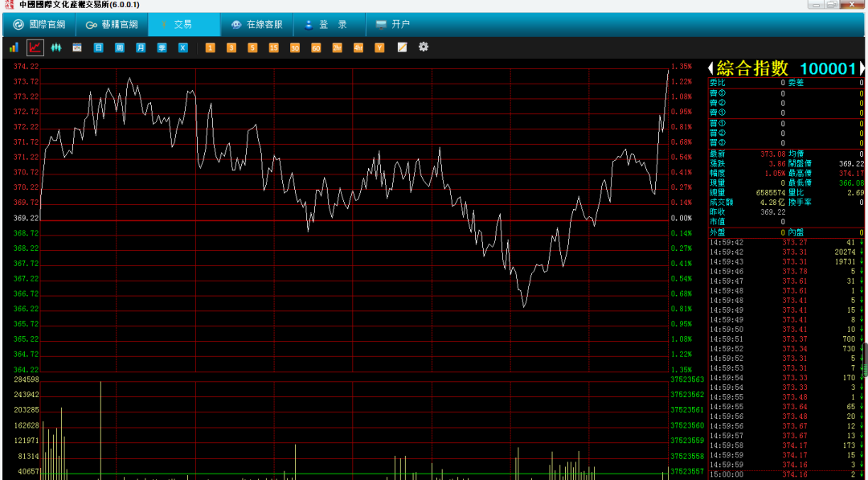The height and width of the screenshot is (480, 868).
Task: Switch to candlestick chart view icon
Action: coord(56,47)
